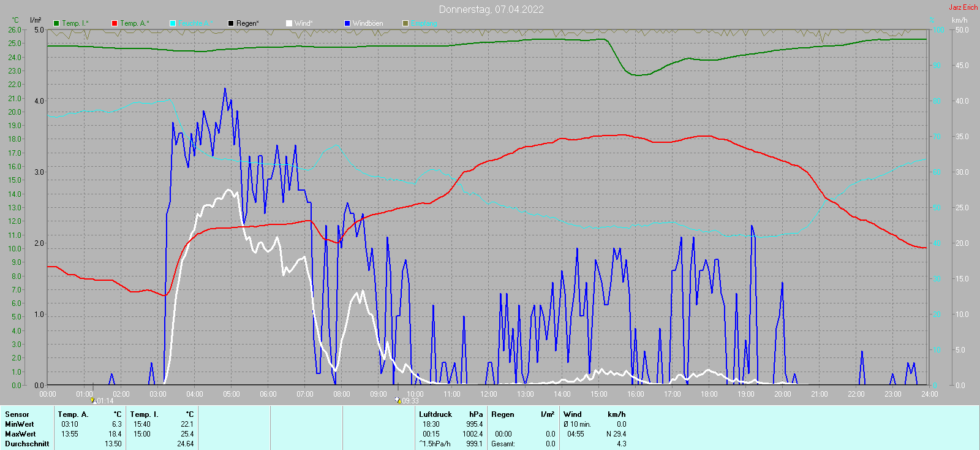This screenshot has width=980, height=450.
Task: Click the Windböen legend label
Action: click(x=368, y=23)
